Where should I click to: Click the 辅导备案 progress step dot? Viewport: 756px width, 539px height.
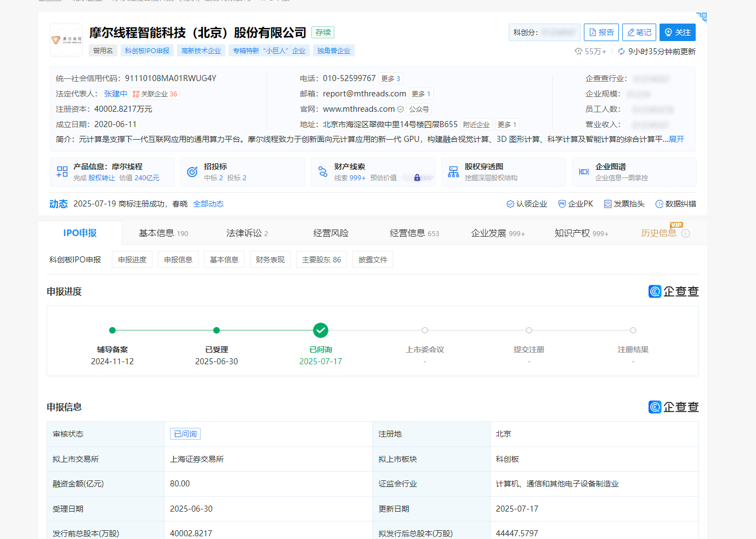pos(112,330)
